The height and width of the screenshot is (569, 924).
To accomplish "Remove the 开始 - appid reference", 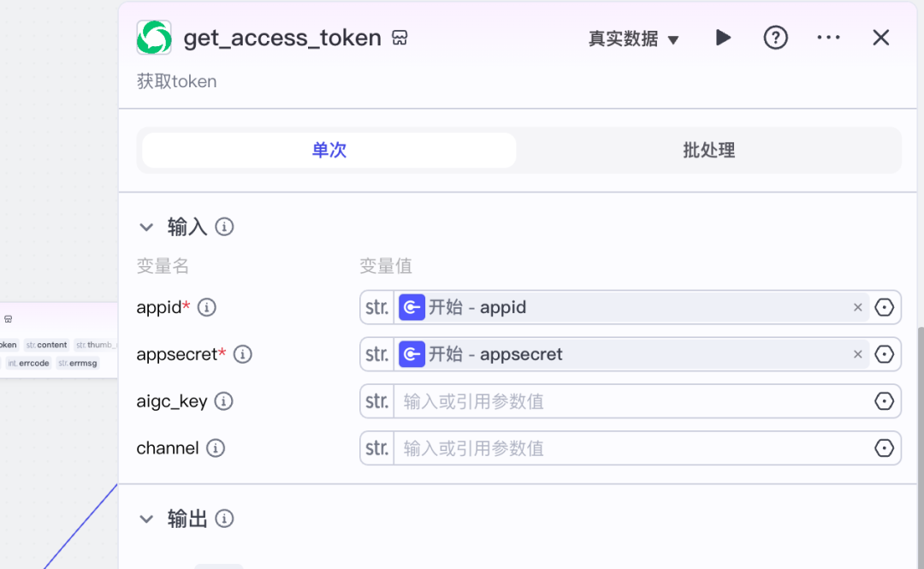I will click(857, 307).
